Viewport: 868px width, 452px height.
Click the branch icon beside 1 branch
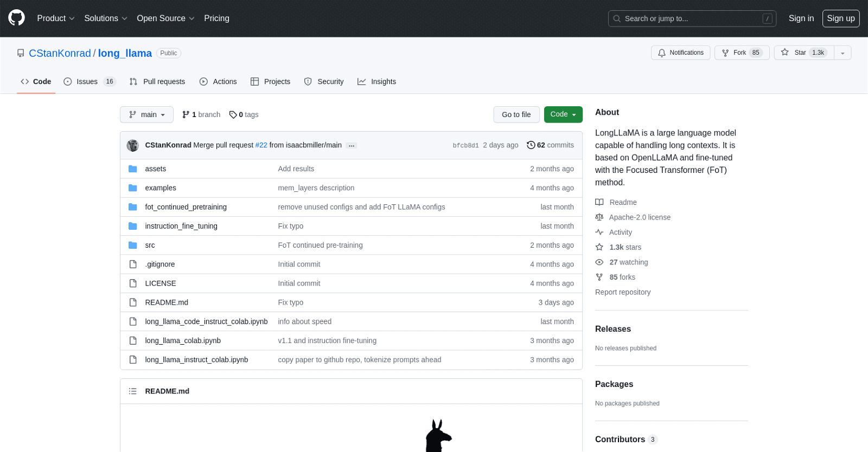point(186,115)
